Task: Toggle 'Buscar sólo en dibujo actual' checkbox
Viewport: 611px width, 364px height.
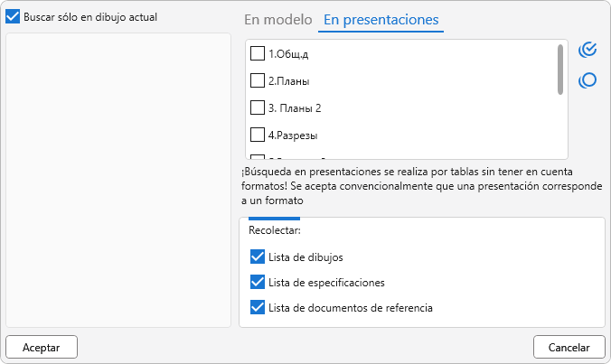Action: click(x=14, y=16)
